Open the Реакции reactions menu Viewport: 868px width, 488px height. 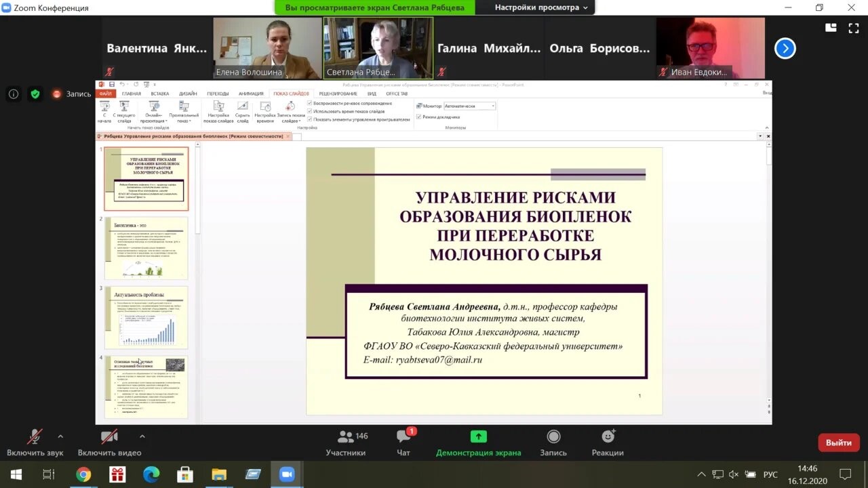click(x=608, y=437)
